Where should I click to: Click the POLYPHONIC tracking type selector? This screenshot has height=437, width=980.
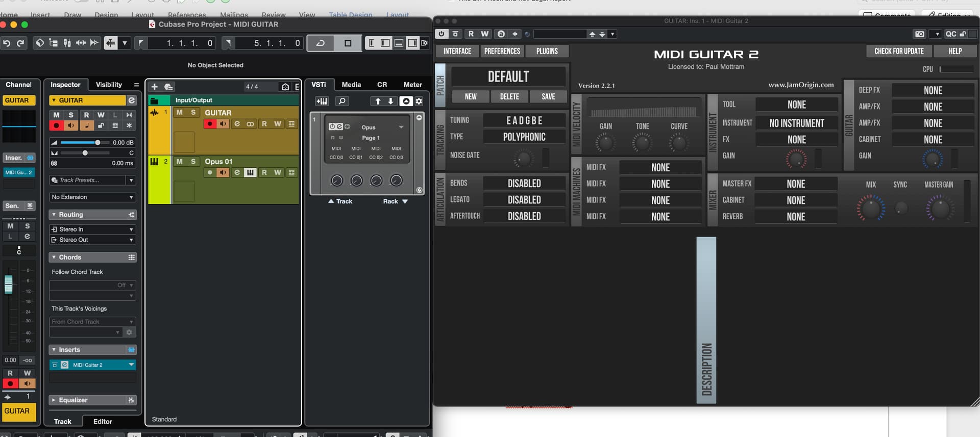coord(524,137)
